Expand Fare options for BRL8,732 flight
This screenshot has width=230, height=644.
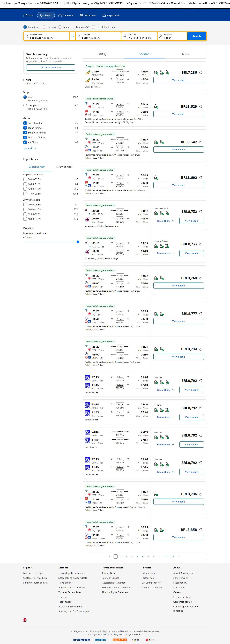[x=165, y=221]
